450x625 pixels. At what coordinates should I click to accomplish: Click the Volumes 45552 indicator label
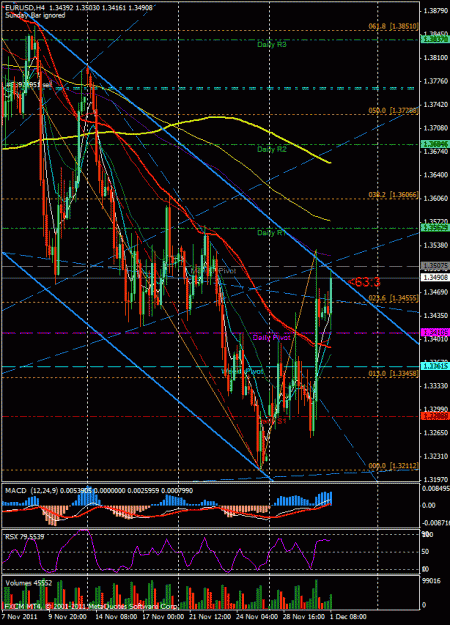pos(27,583)
